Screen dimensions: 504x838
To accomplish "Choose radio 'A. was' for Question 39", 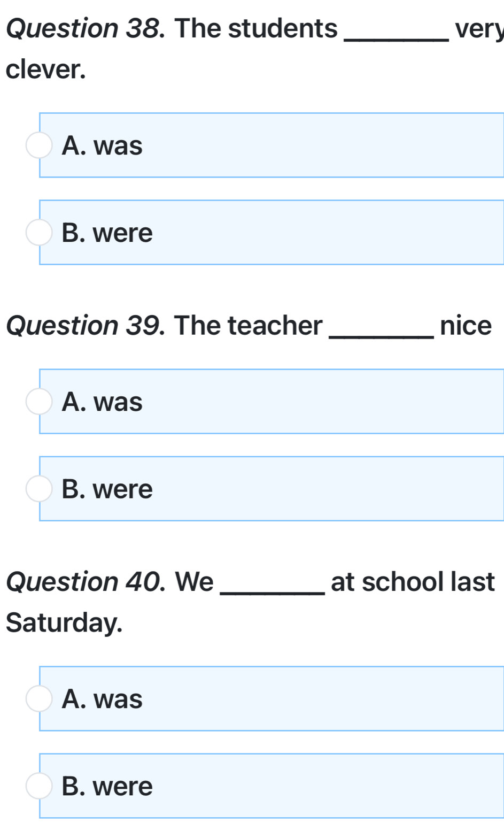I will pyautogui.click(x=39, y=402).
